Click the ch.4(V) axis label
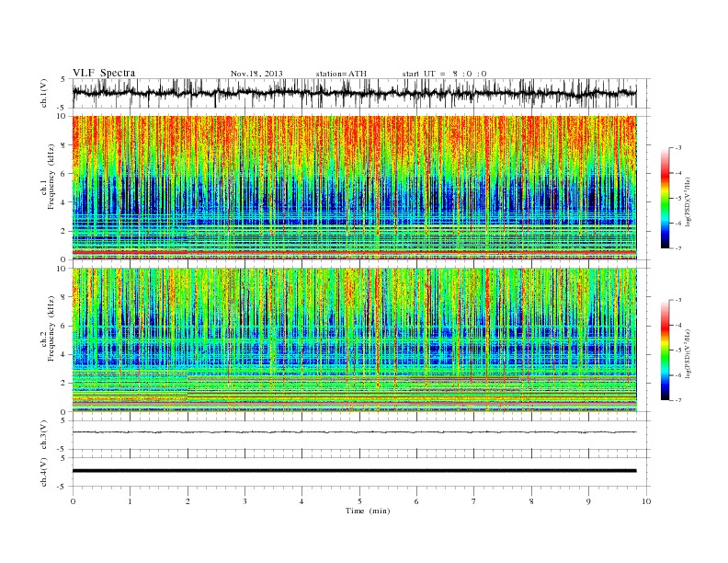The height and width of the screenshot is (563, 728). point(43,472)
